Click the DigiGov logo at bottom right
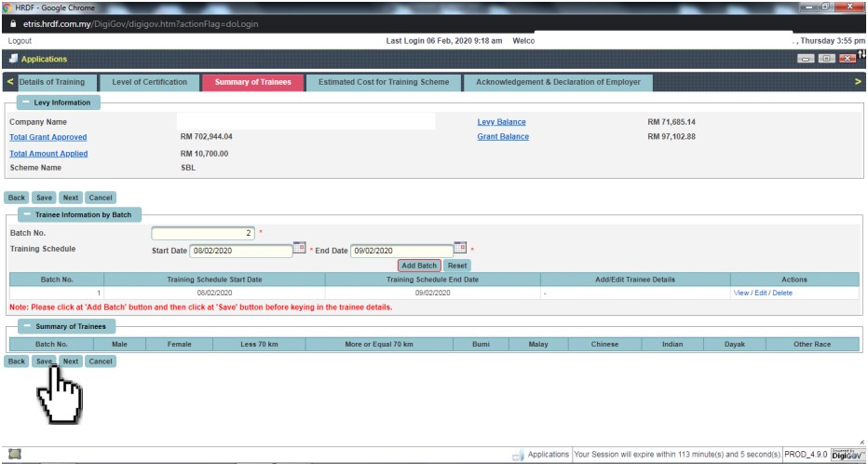This screenshot has height=464, width=868. (847, 454)
